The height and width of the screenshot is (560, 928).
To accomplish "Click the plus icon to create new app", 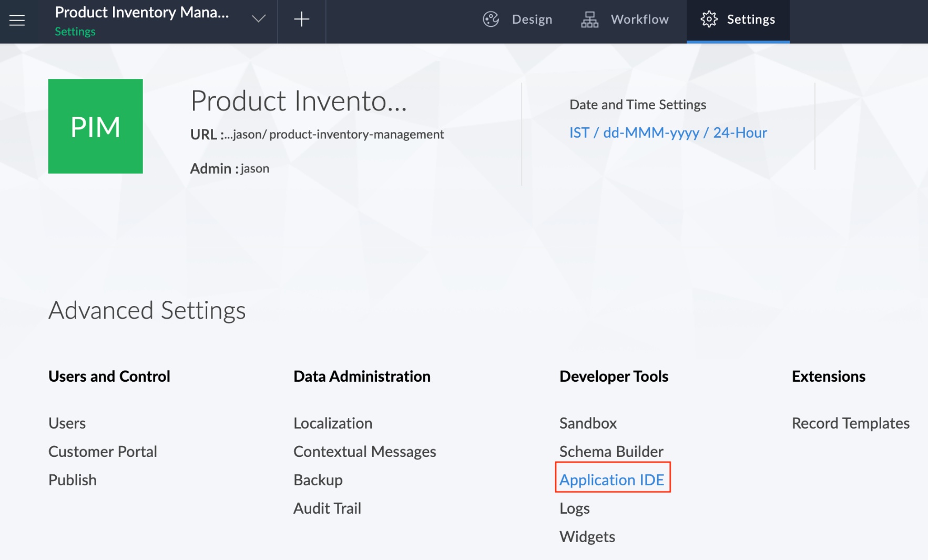I will click(x=301, y=20).
